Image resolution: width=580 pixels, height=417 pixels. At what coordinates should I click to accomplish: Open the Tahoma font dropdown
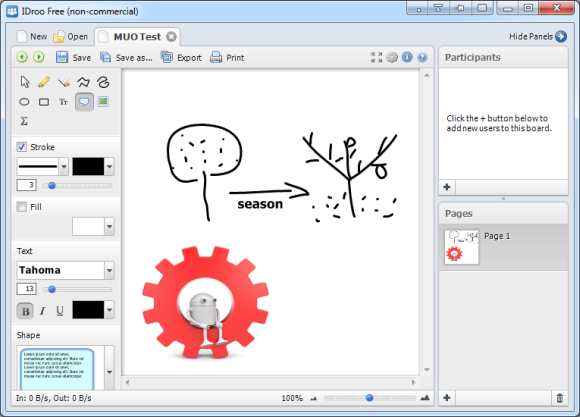point(109,270)
